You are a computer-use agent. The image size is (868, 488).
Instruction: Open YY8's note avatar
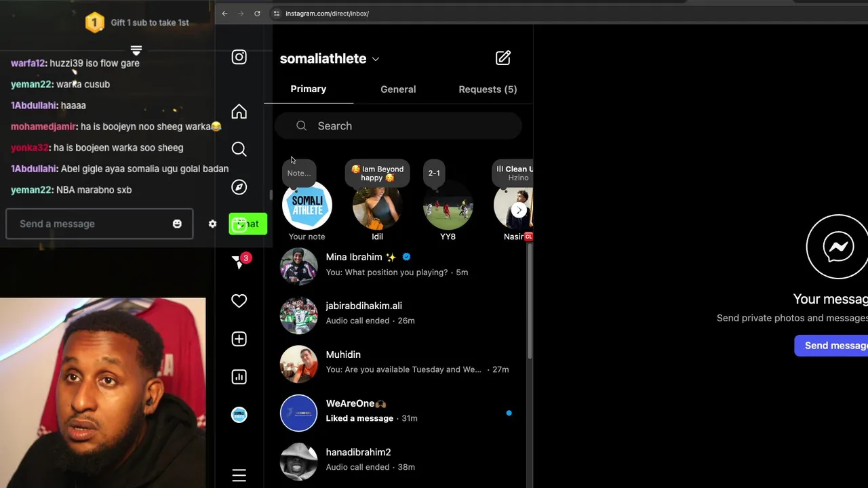[x=448, y=205]
